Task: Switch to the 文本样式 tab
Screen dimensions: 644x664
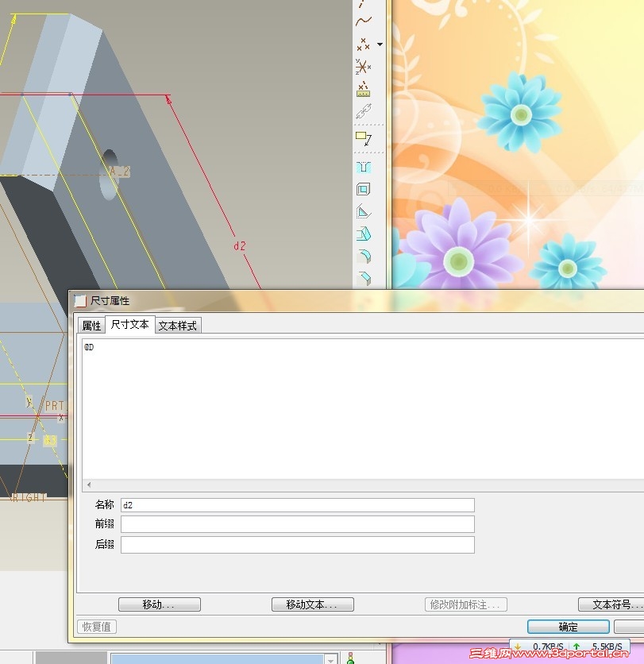Action: coord(178,326)
